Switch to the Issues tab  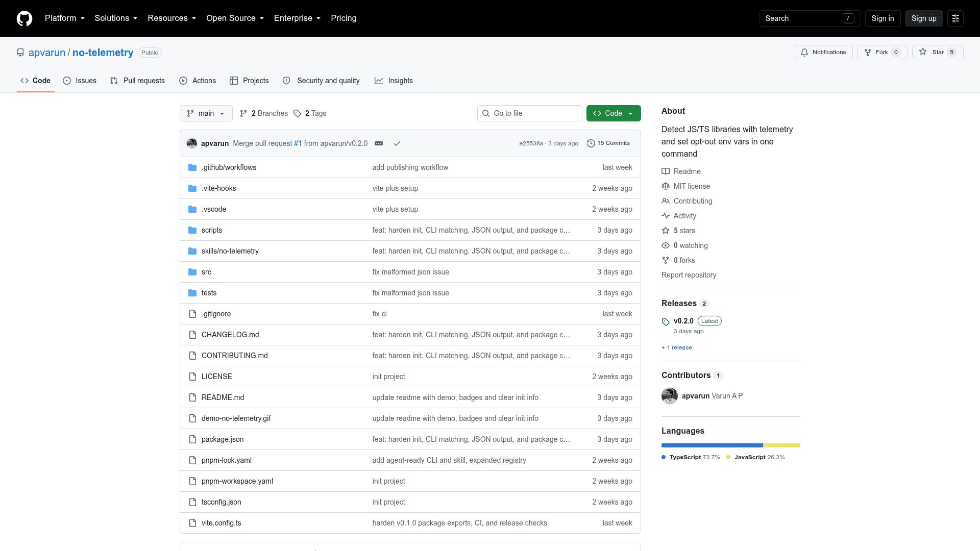click(80, 81)
